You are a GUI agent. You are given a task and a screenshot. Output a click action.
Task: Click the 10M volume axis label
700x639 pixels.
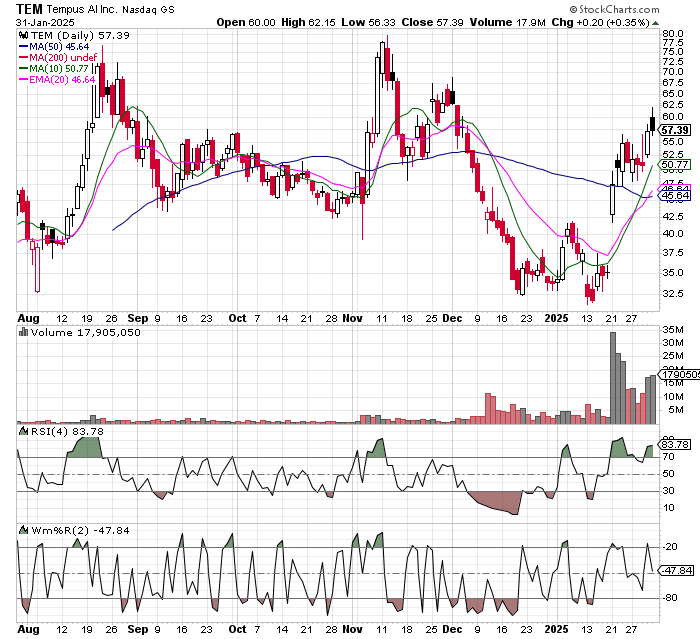pyautogui.click(x=673, y=397)
